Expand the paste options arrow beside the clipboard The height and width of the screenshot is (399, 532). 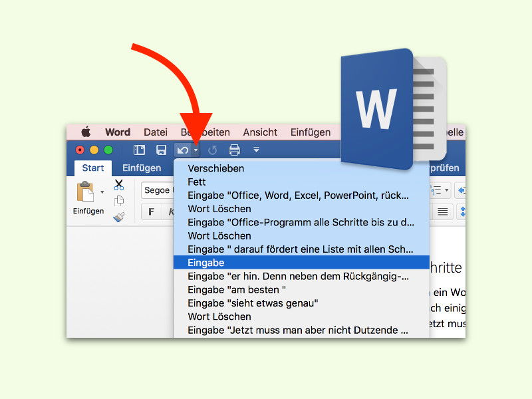(x=102, y=192)
